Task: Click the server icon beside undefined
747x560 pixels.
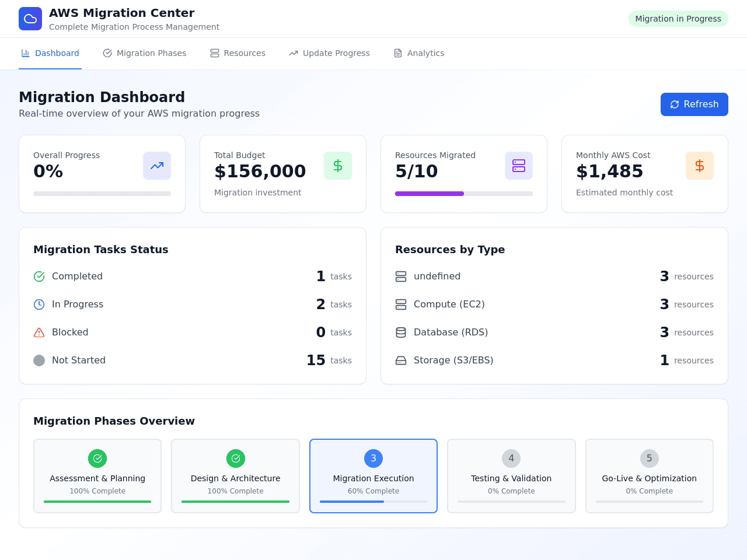Action: (x=401, y=276)
